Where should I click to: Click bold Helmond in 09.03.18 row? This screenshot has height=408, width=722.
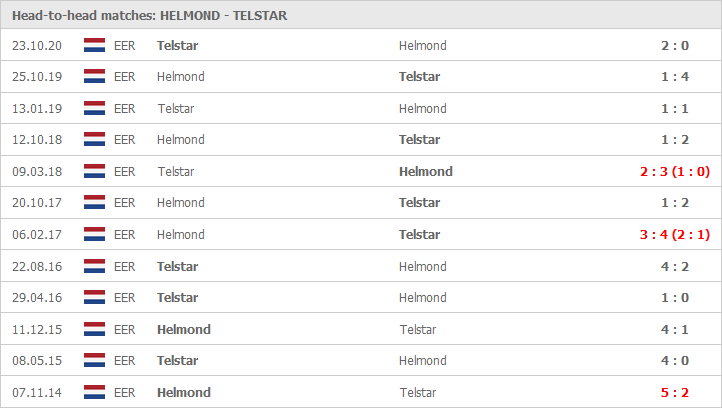[x=425, y=172]
